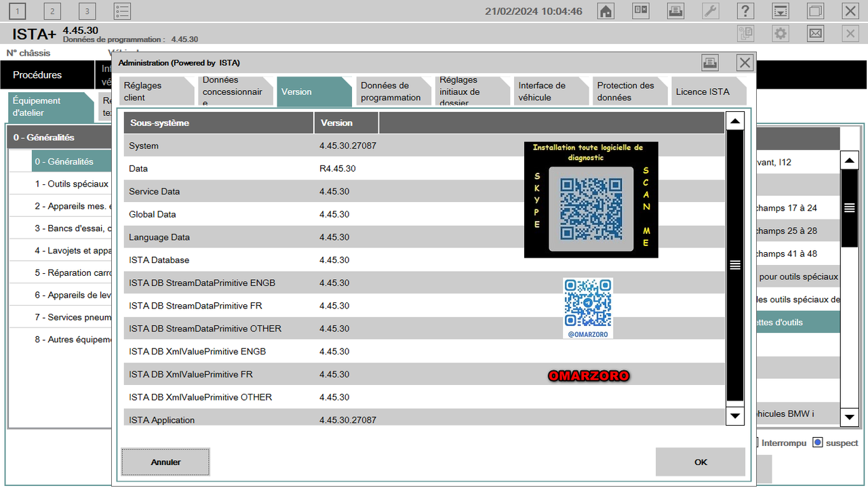Select 8 - Autres équipem tree item
Viewport: 868px width, 488px height.
72,340
